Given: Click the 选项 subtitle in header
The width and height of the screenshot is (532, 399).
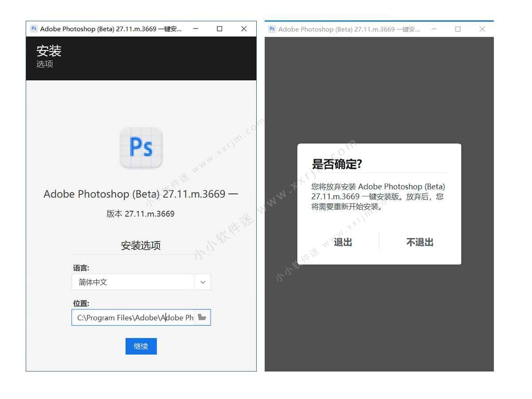Looking at the screenshot, I should 45,64.
